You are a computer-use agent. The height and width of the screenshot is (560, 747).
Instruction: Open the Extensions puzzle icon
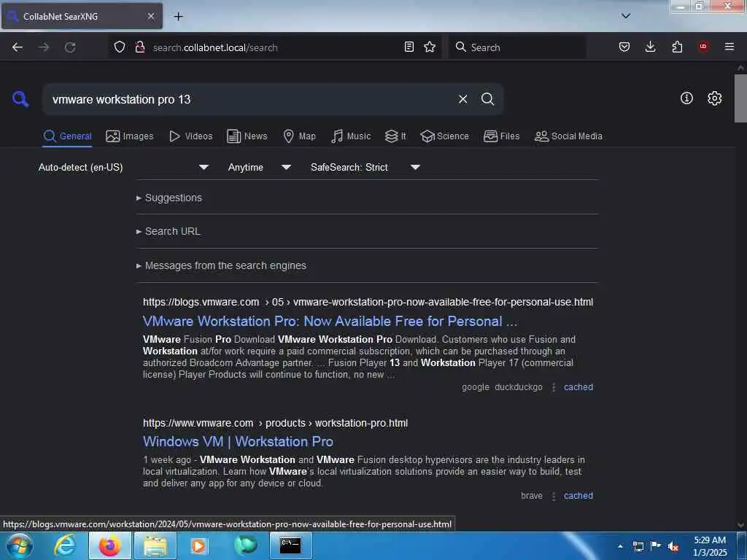(x=677, y=47)
